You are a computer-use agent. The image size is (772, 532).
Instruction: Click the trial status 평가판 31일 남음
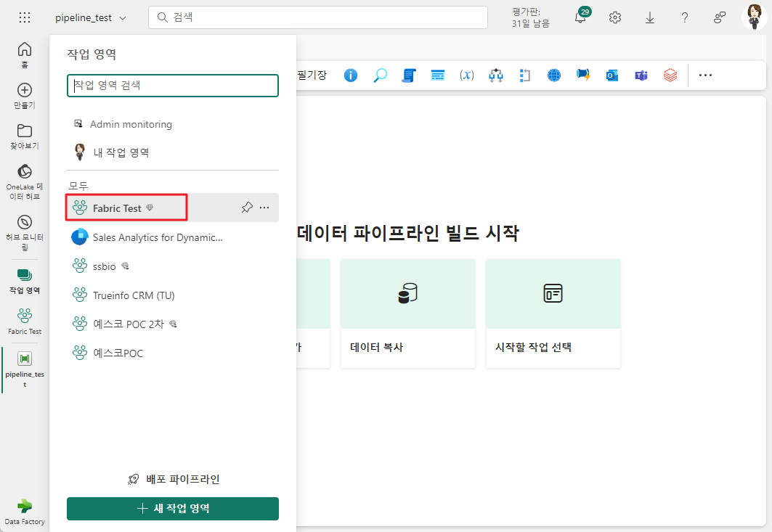(530, 17)
